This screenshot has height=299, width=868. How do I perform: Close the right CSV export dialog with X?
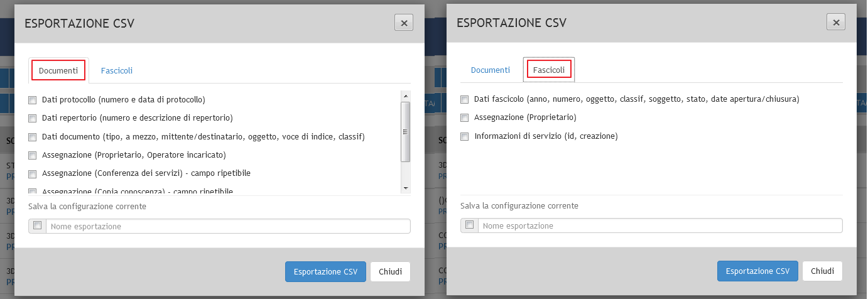[x=835, y=23]
